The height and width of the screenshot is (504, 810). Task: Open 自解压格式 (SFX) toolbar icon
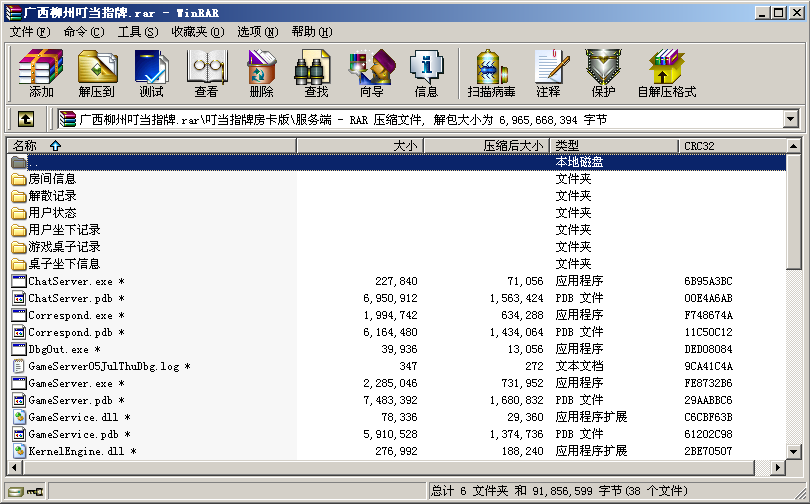pyautogui.click(x=666, y=73)
